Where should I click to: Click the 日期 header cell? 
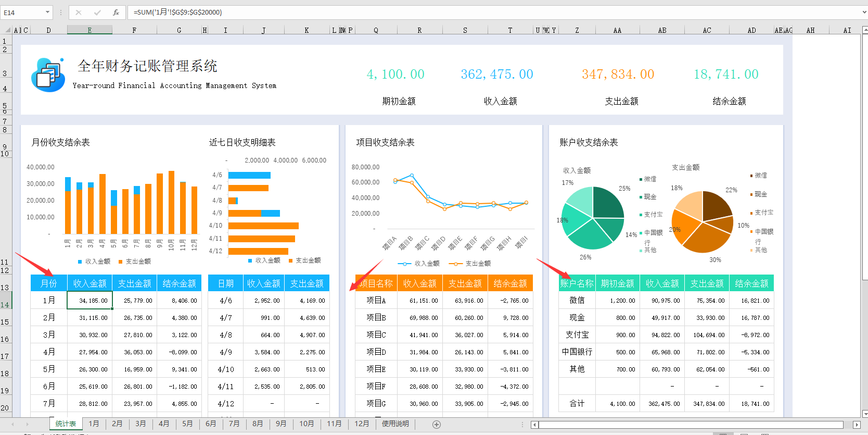click(226, 283)
